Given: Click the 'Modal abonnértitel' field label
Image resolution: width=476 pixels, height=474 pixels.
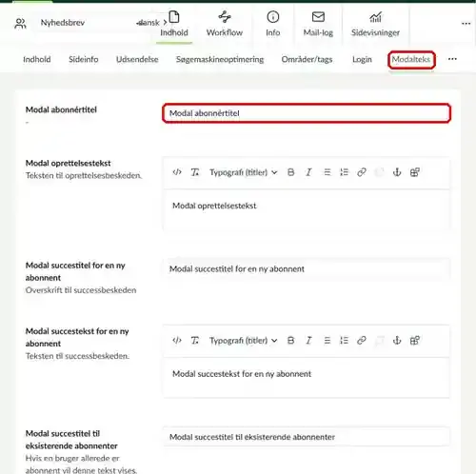Looking at the screenshot, I should [61, 109].
